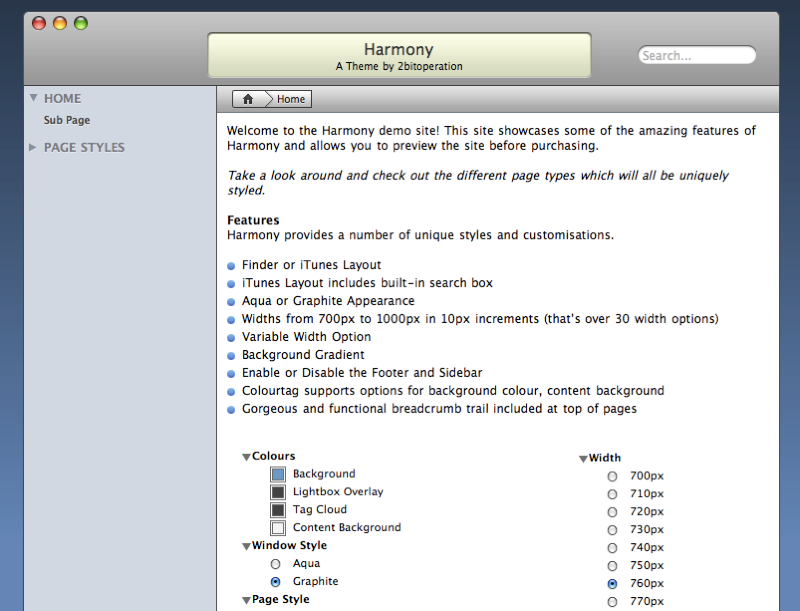
Task: Click the Harmony site title banner
Action: coord(399,56)
